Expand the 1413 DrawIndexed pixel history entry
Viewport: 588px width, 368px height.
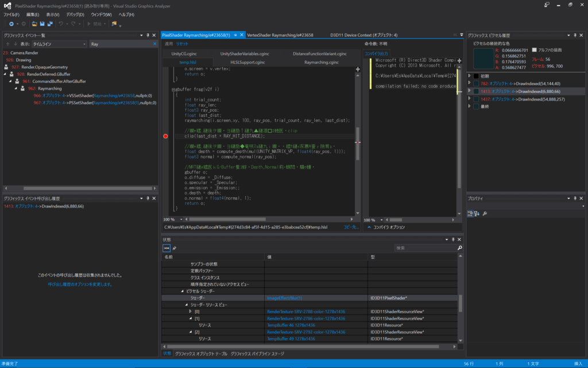pyautogui.click(x=470, y=91)
